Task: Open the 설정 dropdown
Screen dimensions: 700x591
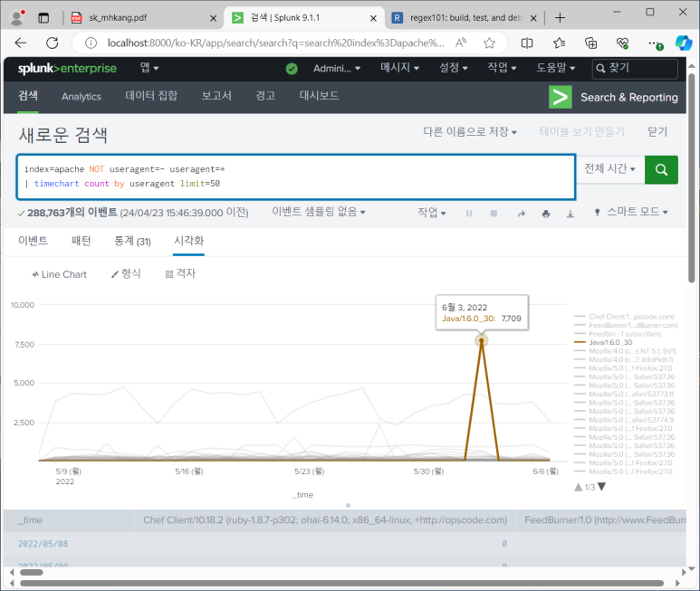Action: point(453,68)
